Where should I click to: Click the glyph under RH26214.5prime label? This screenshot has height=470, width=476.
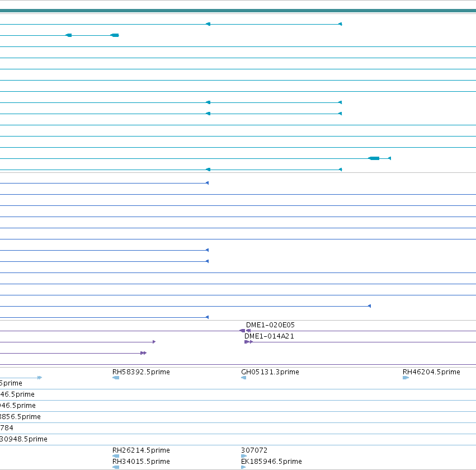click(x=116, y=456)
